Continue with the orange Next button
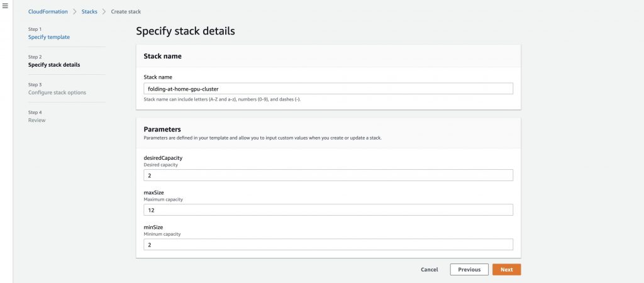Image resolution: width=644 pixels, height=283 pixels. pyautogui.click(x=506, y=269)
